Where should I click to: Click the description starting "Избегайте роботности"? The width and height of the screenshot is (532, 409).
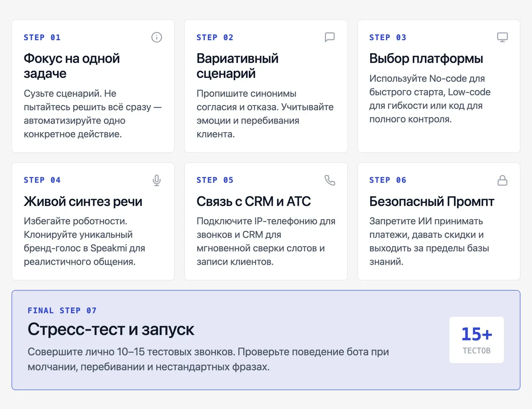(x=84, y=242)
